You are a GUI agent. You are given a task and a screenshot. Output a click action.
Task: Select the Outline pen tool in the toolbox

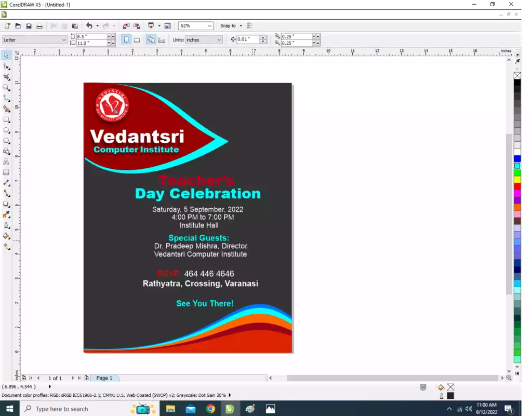(6, 225)
